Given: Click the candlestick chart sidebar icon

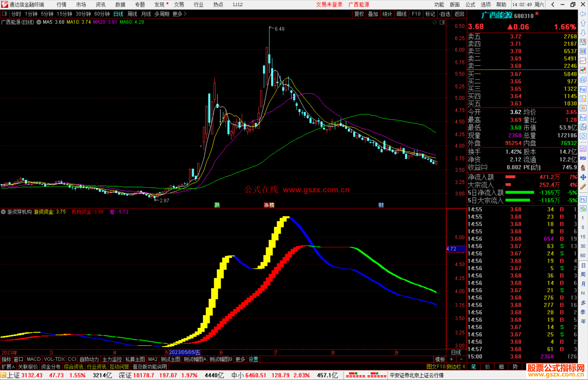Looking at the screenshot, I should pos(583,70).
